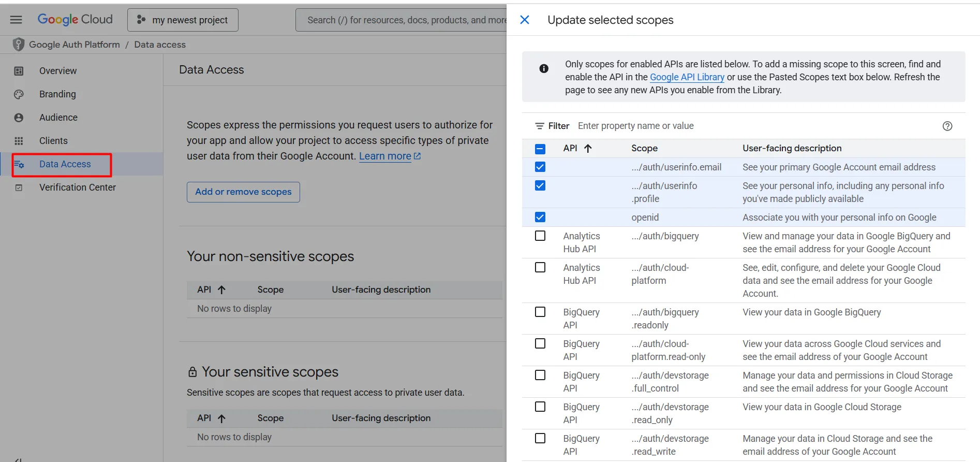Uncheck the userinfo.email scope checkbox

coord(540,167)
